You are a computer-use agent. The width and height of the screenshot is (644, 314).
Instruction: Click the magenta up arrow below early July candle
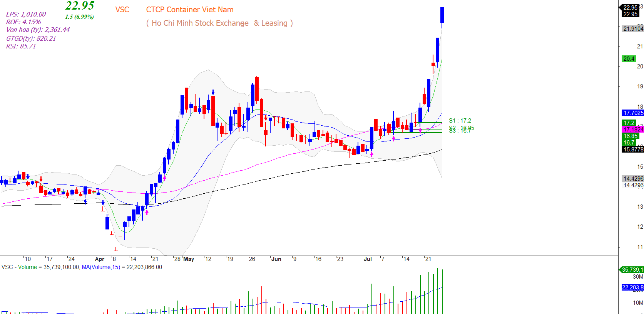[371, 155]
